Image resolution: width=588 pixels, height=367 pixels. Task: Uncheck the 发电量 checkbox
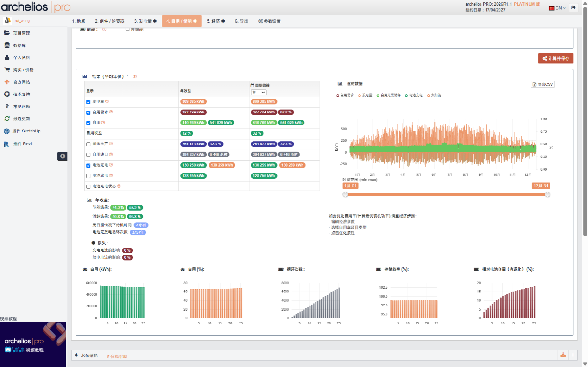point(89,102)
